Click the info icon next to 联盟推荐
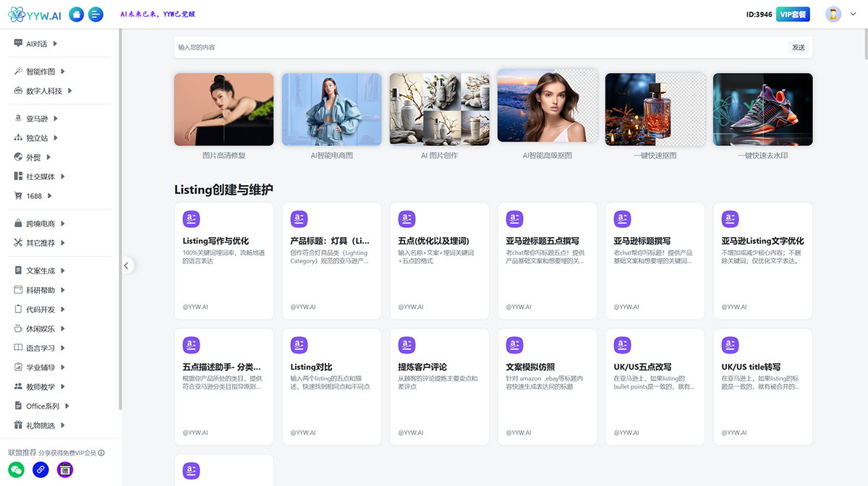Screen dimensions: 868x486 pyautogui.click(x=101, y=453)
